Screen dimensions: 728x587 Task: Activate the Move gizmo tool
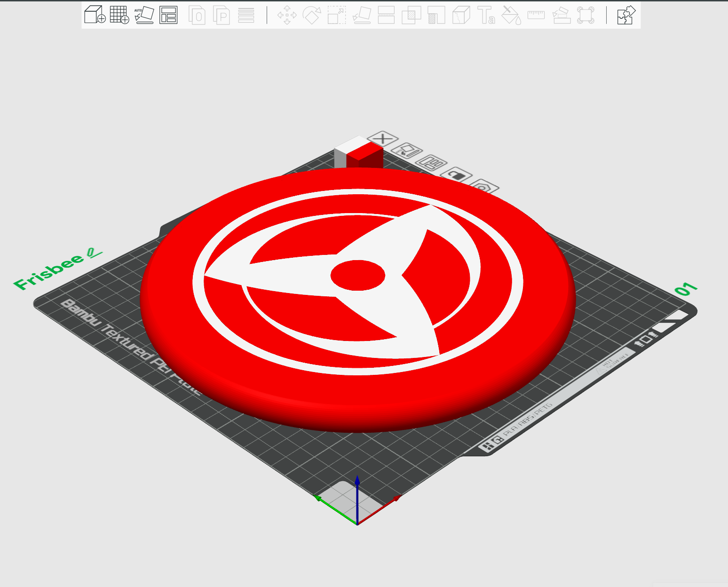click(287, 15)
